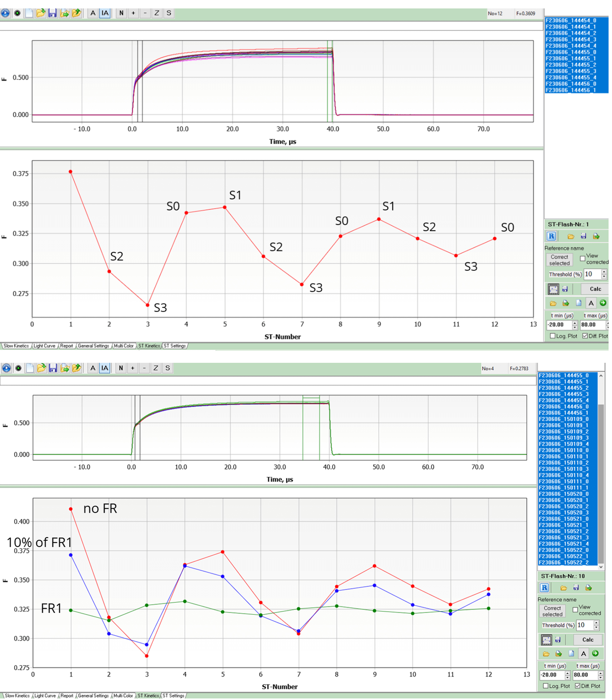The height and width of the screenshot is (700, 612).
Task: Switch to Light Curve tab in upper window
Action: (44, 346)
